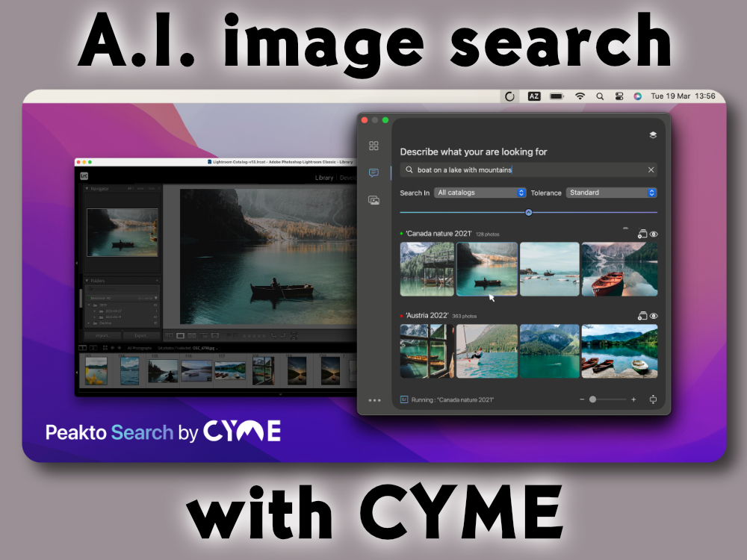Select the red canoe thumbnail in Canada results
The image size is (747, 560).
pos(619,269)
